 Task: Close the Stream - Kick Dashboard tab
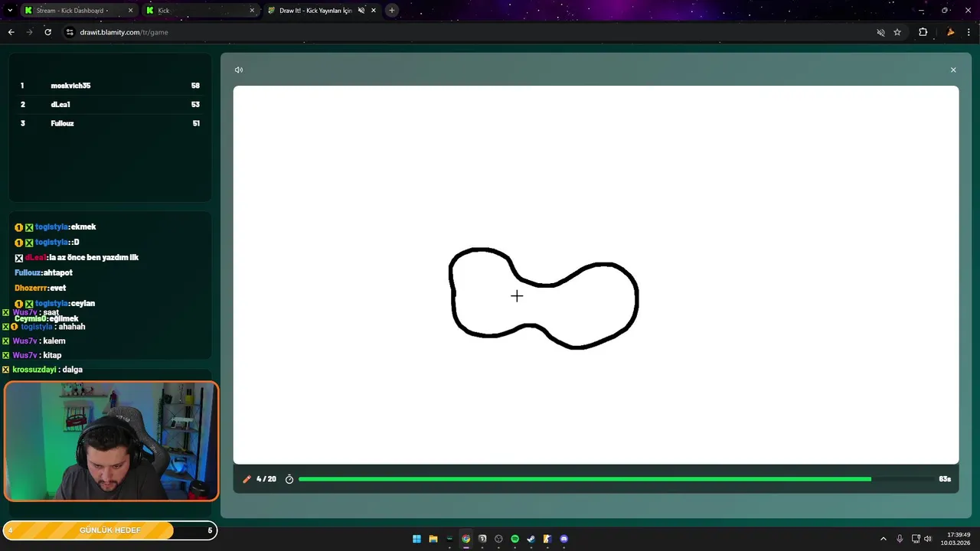[130, 11]
